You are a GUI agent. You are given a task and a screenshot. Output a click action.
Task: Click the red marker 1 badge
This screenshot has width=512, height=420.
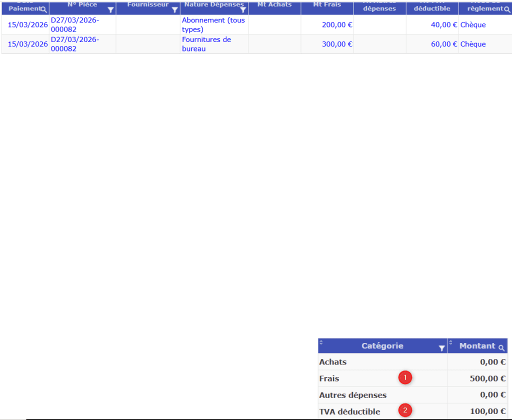405,377
